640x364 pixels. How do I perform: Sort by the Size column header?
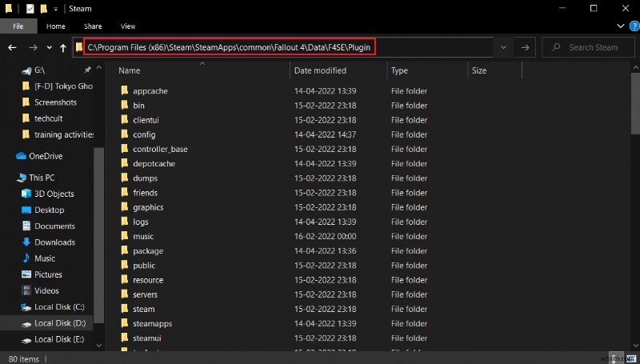(x=479, y=70)
